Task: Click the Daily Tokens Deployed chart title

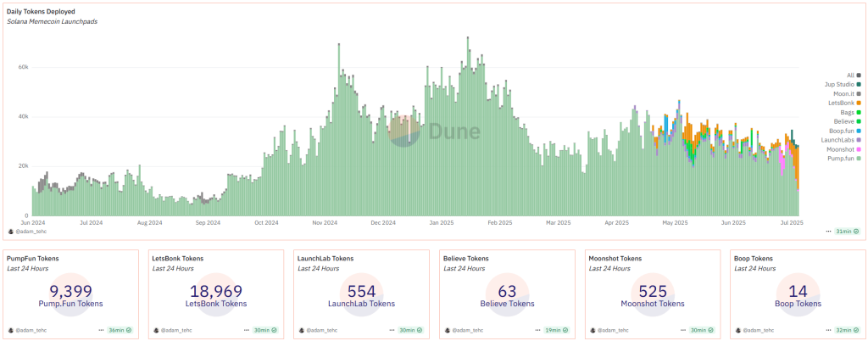Action: coord(41,11)
